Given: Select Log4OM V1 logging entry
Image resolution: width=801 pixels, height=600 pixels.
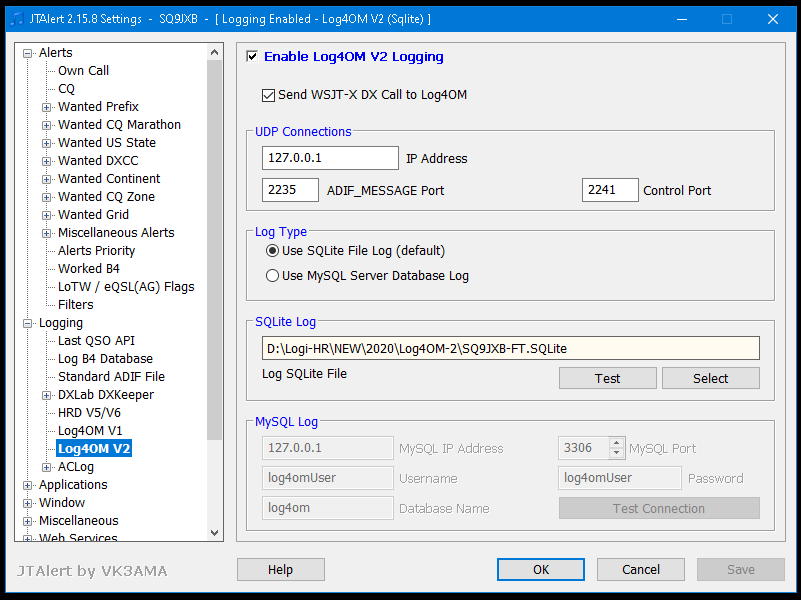Looking at the screenshot, I should 90,430.
